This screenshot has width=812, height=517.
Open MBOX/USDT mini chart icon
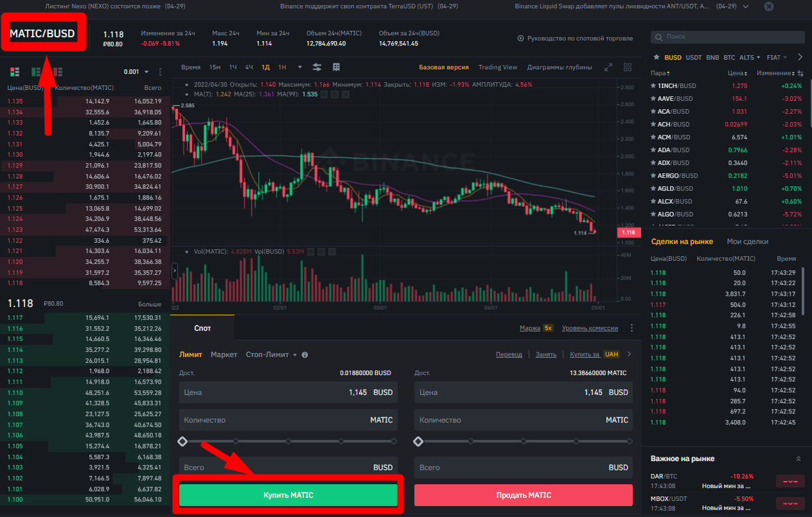click(x=790, y=503)
